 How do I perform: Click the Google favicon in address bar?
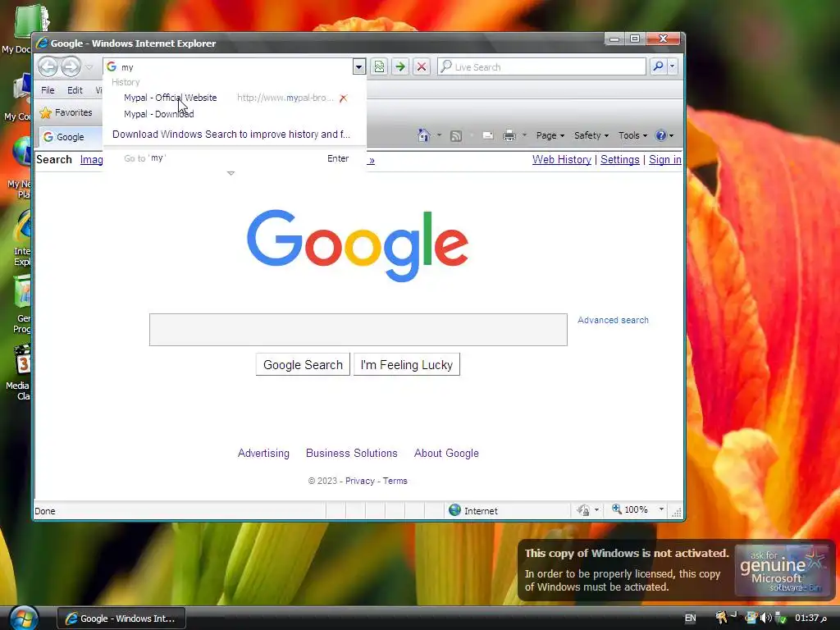112,66
